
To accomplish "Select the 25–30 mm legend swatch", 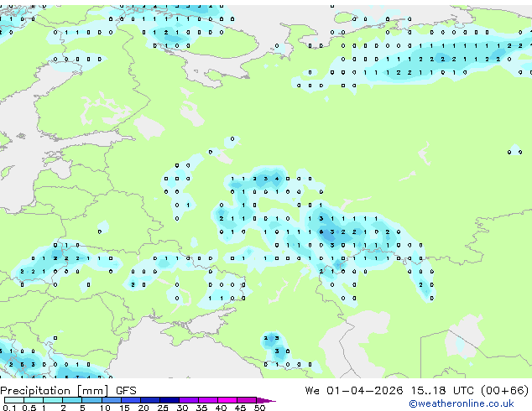I will pyautogui.click(x=169, y=400).
